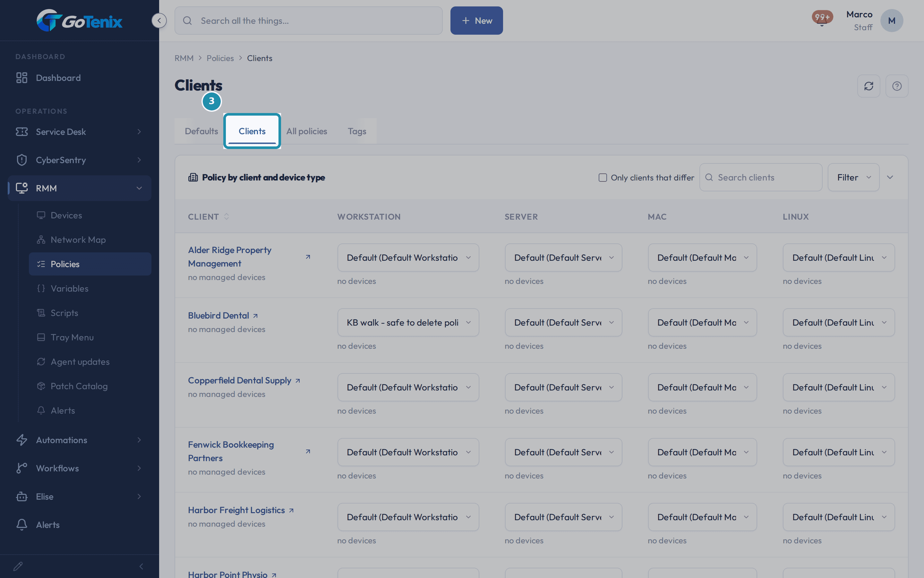This screenshot has height=578, width=924.
Task: Collapse sidebar using round arrow button
Action: [159, 21]
